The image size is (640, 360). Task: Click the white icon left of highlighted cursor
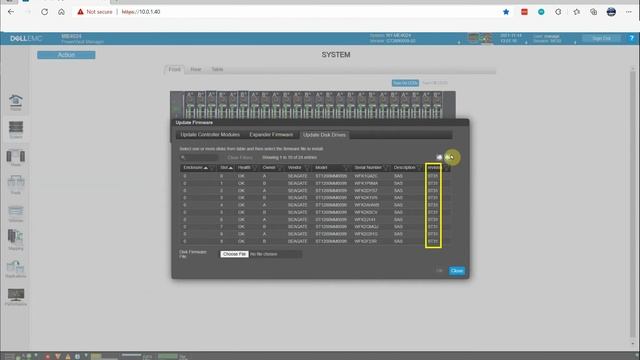click(439, 157)
